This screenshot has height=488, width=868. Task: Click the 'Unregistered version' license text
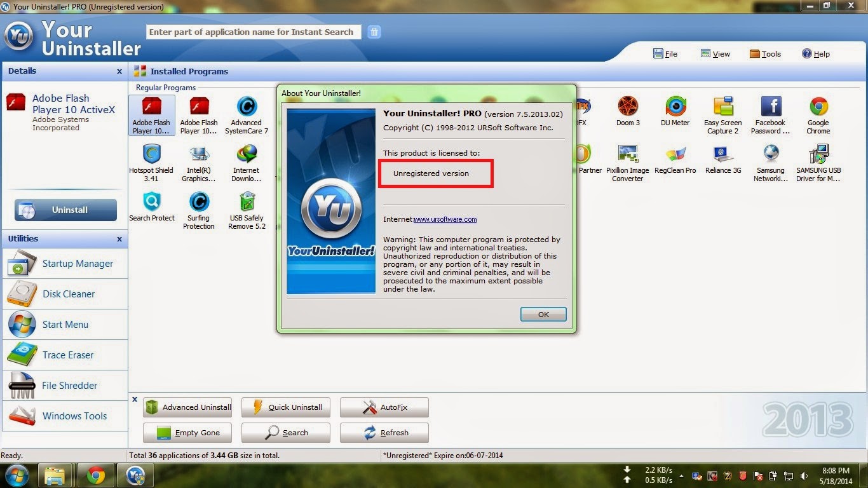tap(431, 173)
